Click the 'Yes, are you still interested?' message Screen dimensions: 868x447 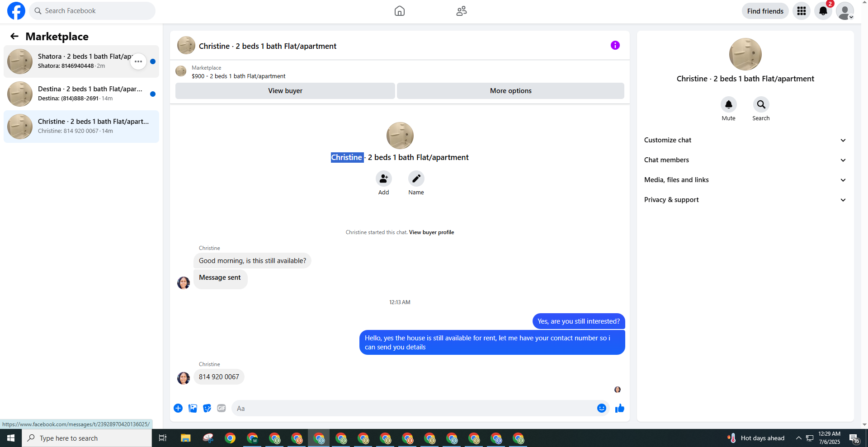pos(579,321)
